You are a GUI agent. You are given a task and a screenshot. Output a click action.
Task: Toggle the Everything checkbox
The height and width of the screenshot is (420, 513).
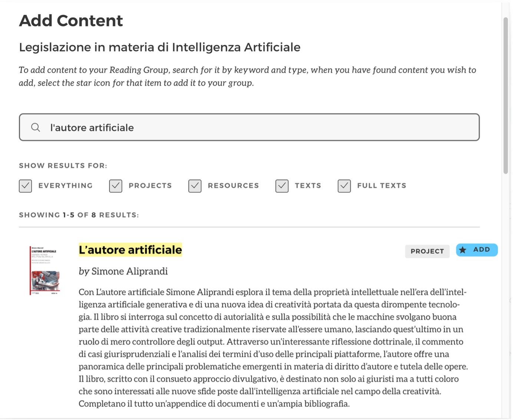(x=26, y=186)
